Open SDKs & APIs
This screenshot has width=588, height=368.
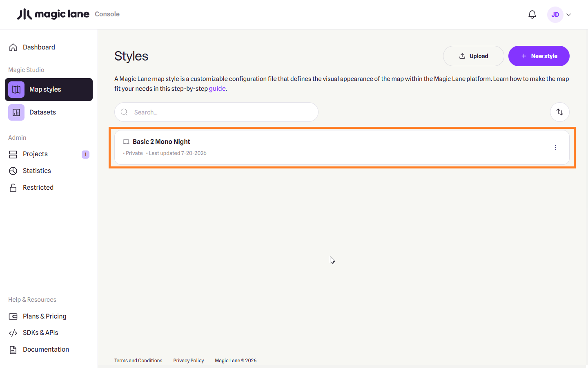(x=40, y=333)
